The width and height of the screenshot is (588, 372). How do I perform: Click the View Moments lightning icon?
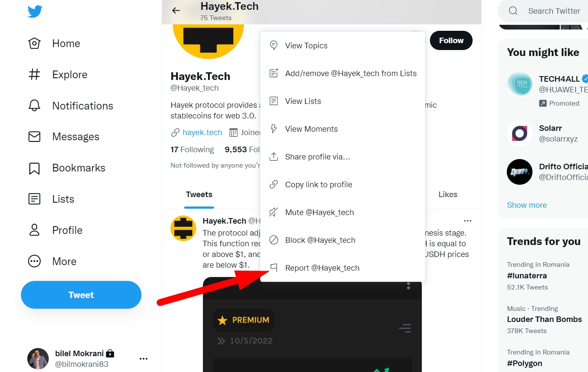coord(274,129)
